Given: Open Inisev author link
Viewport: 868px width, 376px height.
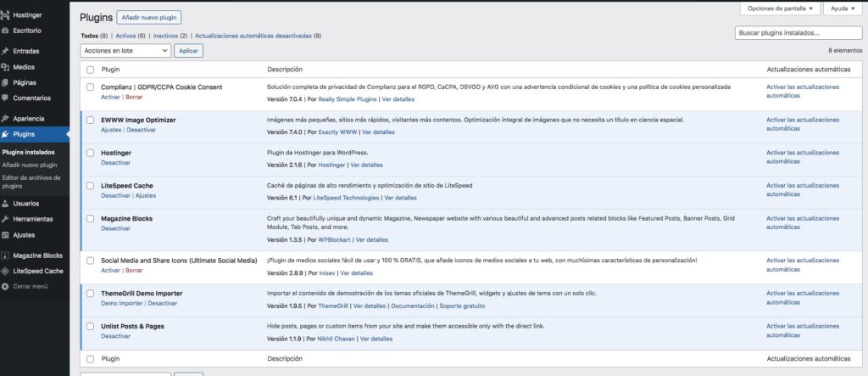Looking at the screenshot, I should point(326,273).
